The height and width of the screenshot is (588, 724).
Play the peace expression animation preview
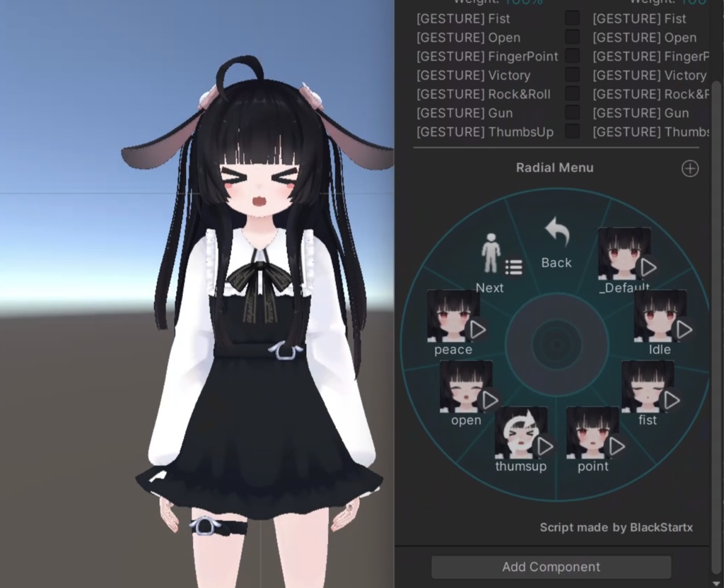pos(477,329)
